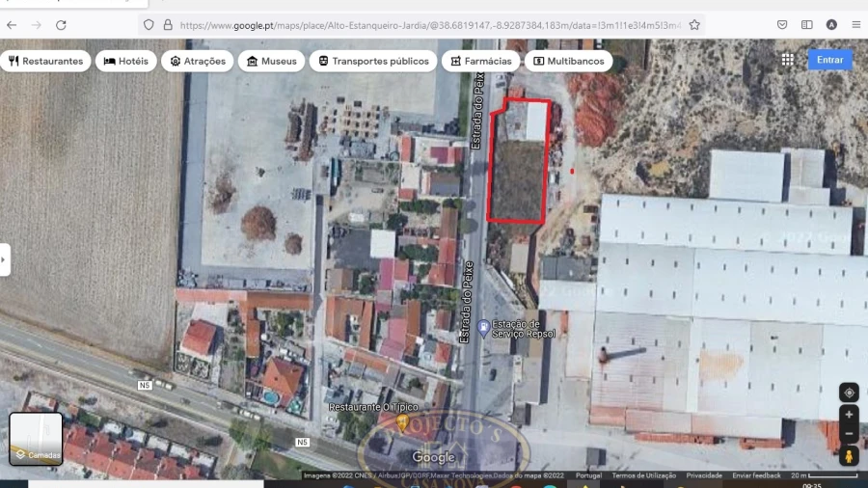This screenshot has width=868, height=488.
Task: Show my current location on map
Action: tap(849, 393)
